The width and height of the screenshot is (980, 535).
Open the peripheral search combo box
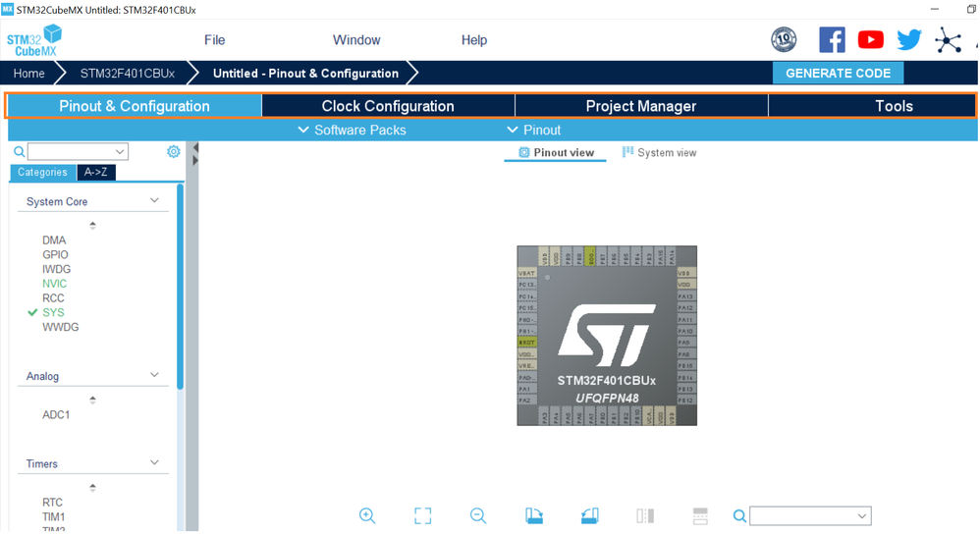[x=79, y=151]
